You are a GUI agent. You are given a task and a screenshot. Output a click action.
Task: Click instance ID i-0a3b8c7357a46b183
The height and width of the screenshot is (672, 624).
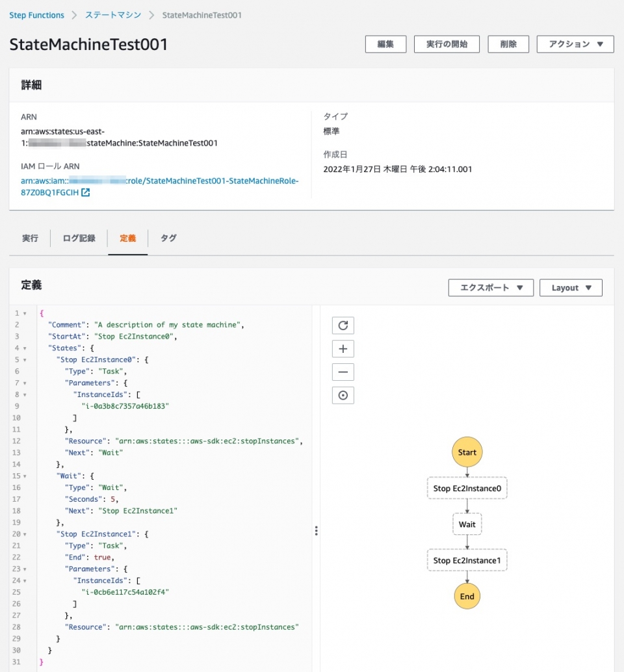coord(125,406)
